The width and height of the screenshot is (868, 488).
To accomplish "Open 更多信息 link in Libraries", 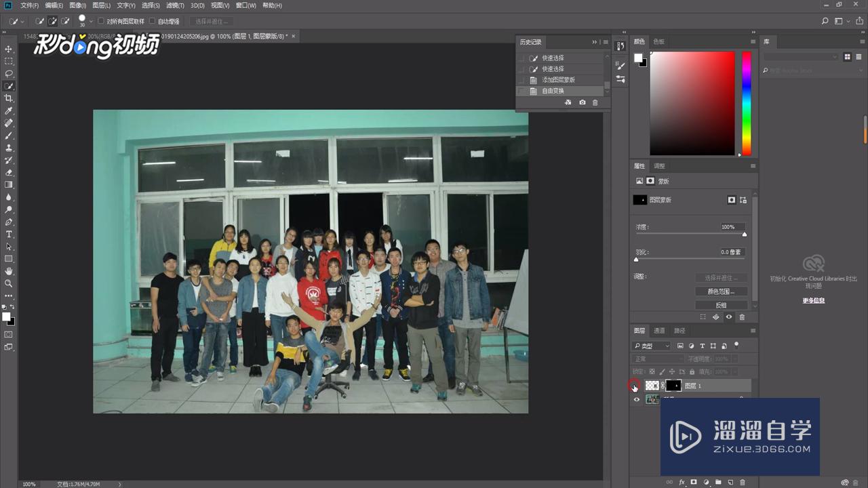I will click(814, 300).
